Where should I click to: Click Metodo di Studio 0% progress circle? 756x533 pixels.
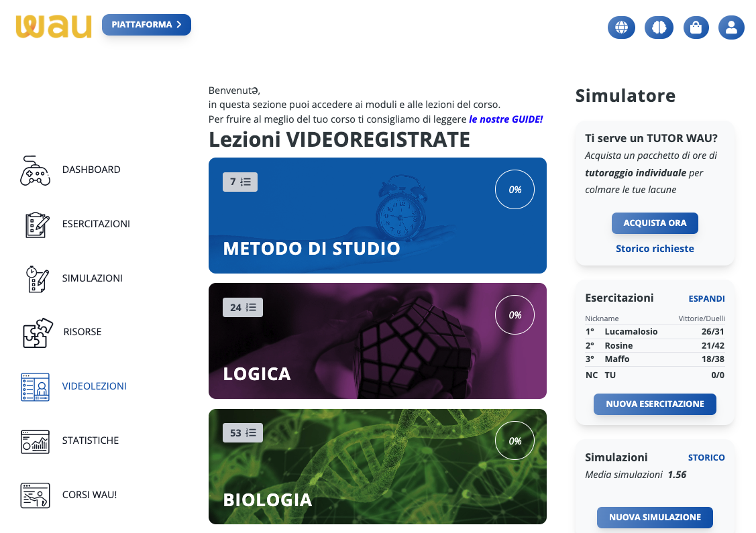515,189
